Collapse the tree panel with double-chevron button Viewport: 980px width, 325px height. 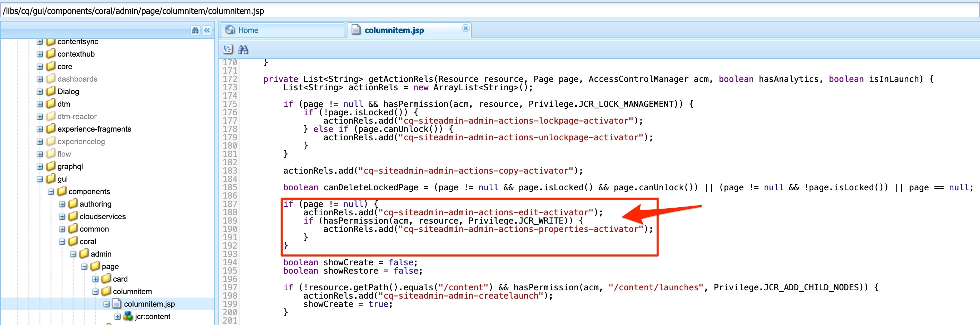[207, 31]
